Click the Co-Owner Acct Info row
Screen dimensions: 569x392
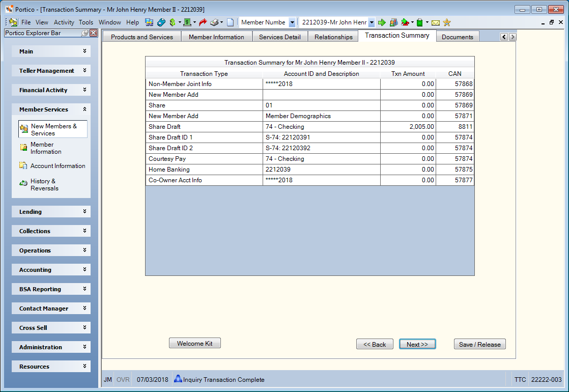[x=310, y=180]
